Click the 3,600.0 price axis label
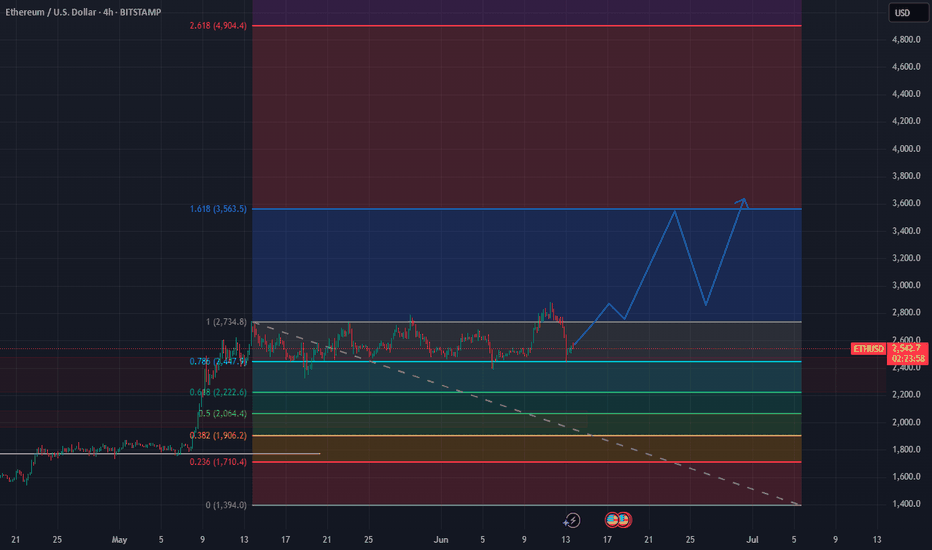This screenshot has height=550, width=932. click(x=906, y=203)
